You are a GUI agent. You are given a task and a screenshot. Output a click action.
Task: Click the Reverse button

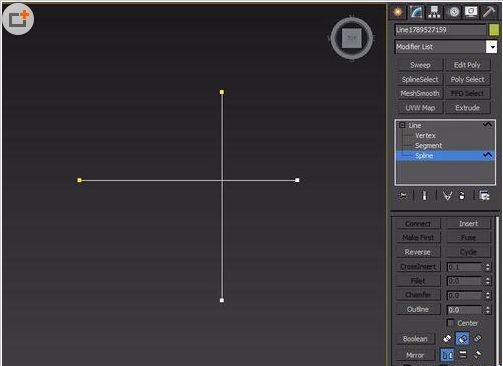point(418,252)
